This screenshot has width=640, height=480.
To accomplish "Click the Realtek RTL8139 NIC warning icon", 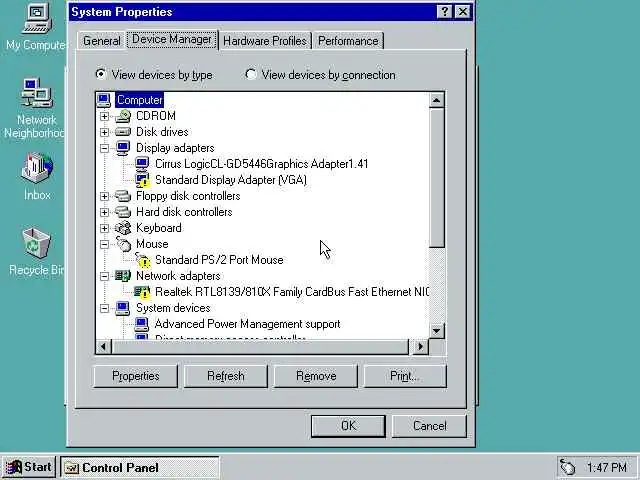I will 142,292.
